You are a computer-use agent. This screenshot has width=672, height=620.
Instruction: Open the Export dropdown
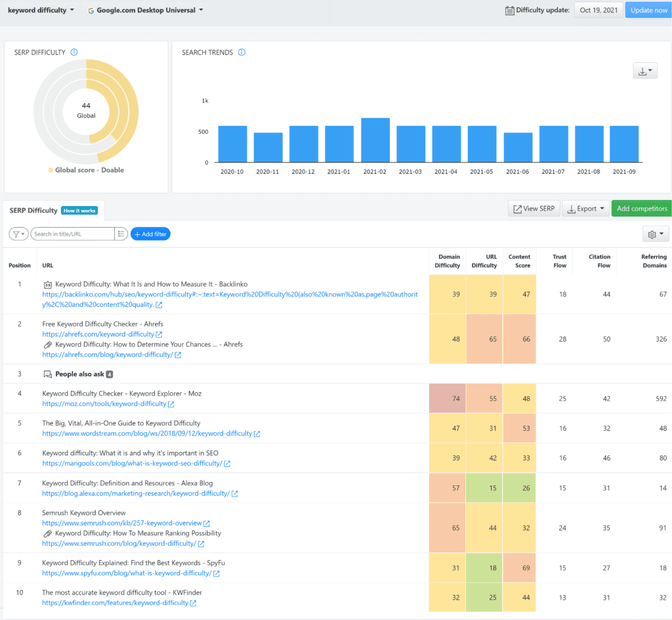[585, 209]
